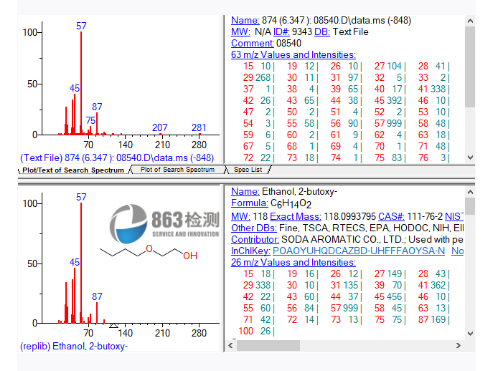Click the Exact Mass link
The width and height of the screenshot is (485, 371).
pos(295,217)
